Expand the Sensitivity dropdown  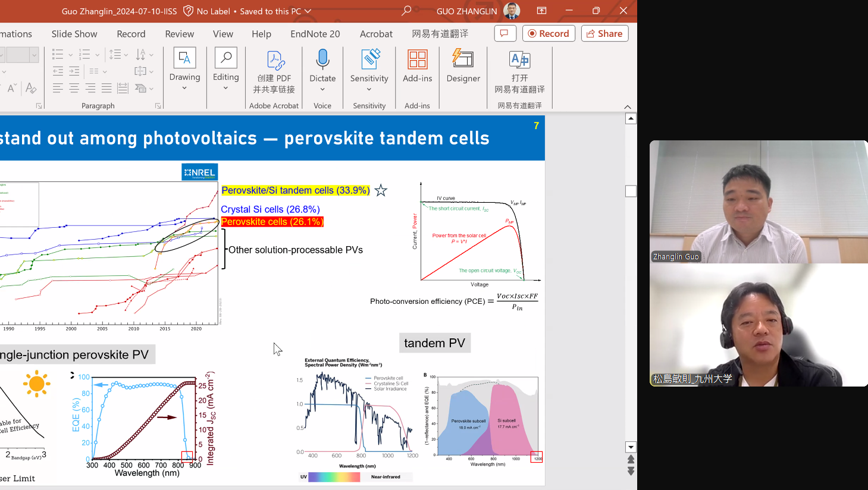coord(369,89)
